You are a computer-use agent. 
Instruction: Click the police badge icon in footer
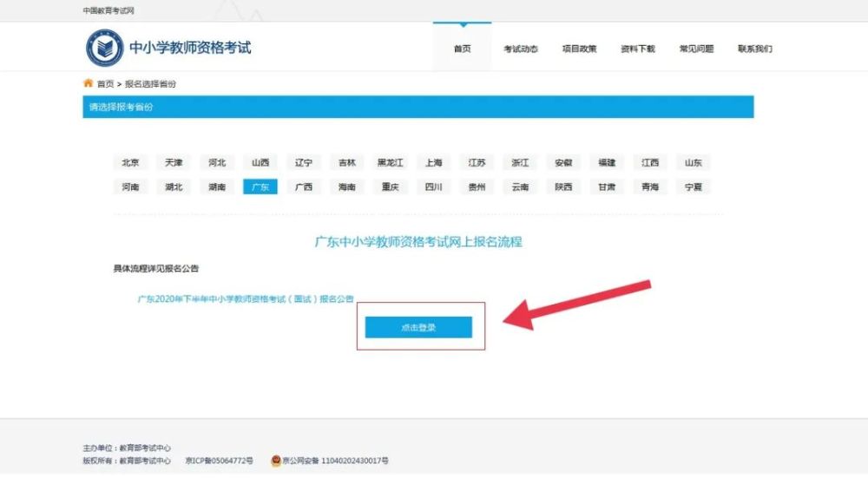tap(277, 461)
